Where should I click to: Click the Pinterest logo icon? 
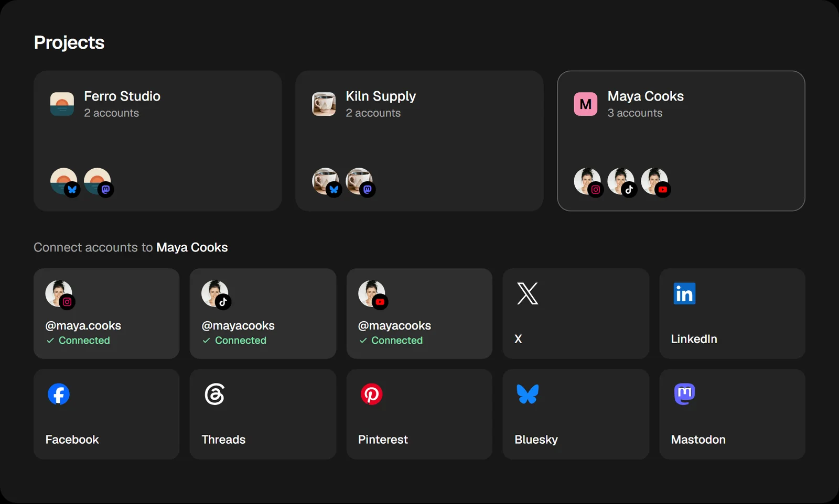point(372,394)
